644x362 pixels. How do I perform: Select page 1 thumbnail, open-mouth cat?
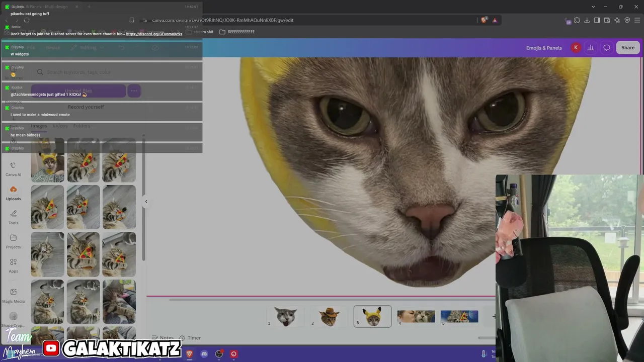[x=285, y=316]
